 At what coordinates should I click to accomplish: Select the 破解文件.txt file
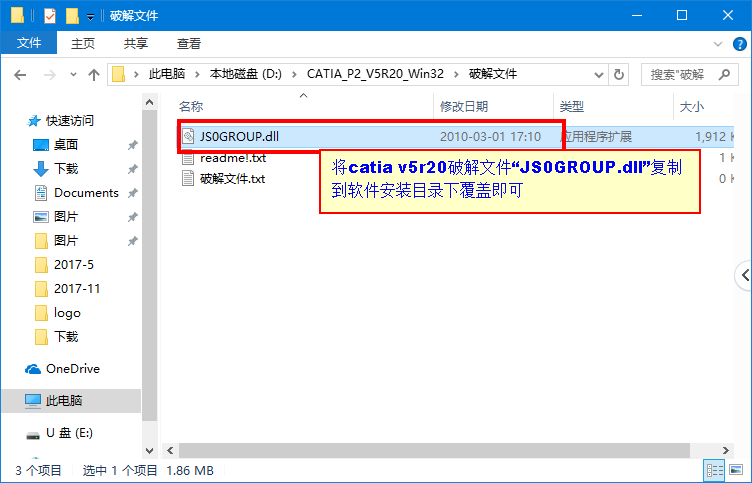233,179
